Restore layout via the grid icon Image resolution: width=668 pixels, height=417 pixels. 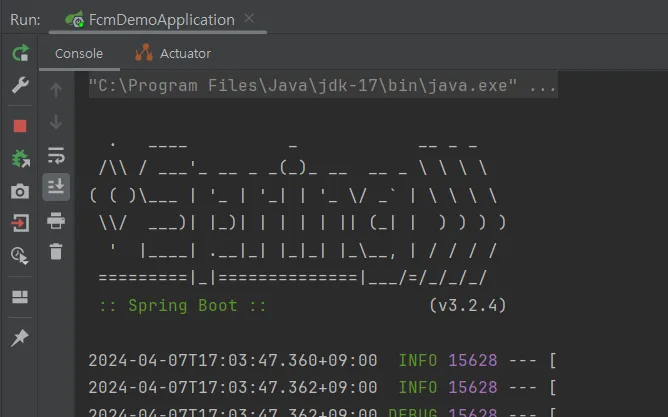click(20, 297)
